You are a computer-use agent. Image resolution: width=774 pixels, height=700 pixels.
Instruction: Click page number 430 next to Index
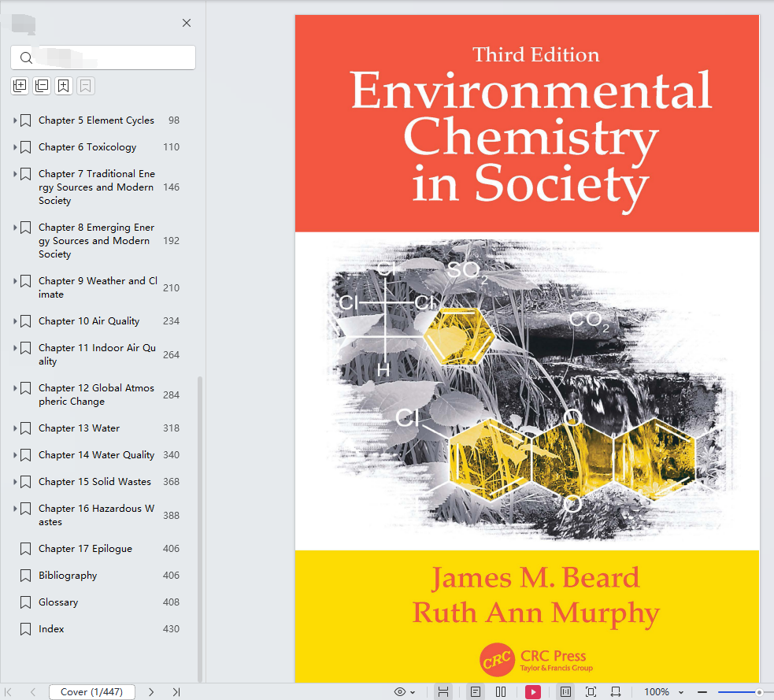coord(171,629)
